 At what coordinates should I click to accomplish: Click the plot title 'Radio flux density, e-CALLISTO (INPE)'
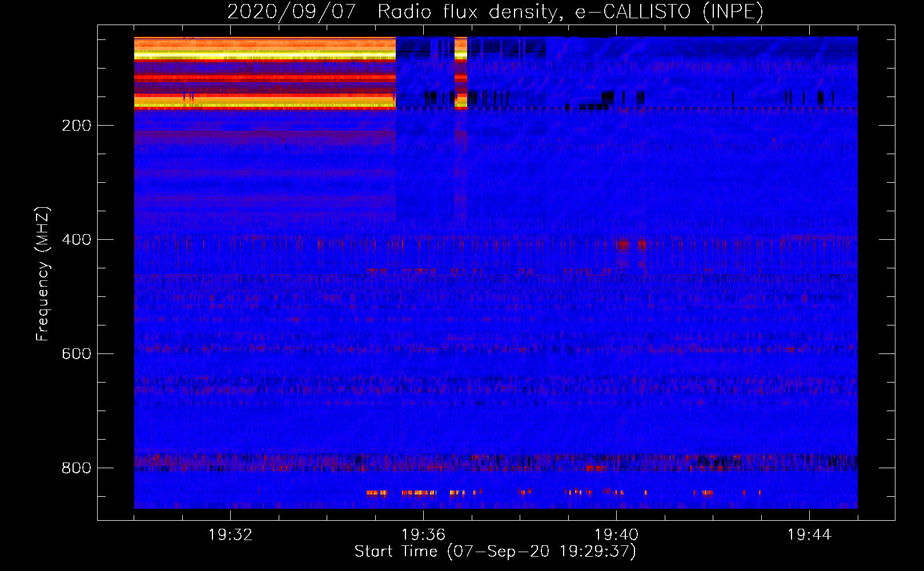click(x=570, y=11)
